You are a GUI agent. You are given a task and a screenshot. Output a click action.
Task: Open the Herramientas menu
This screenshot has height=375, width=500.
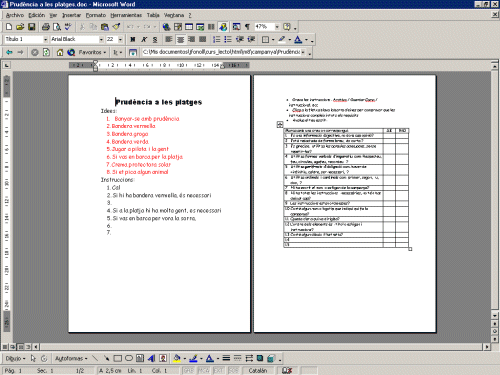click(126, 15)
